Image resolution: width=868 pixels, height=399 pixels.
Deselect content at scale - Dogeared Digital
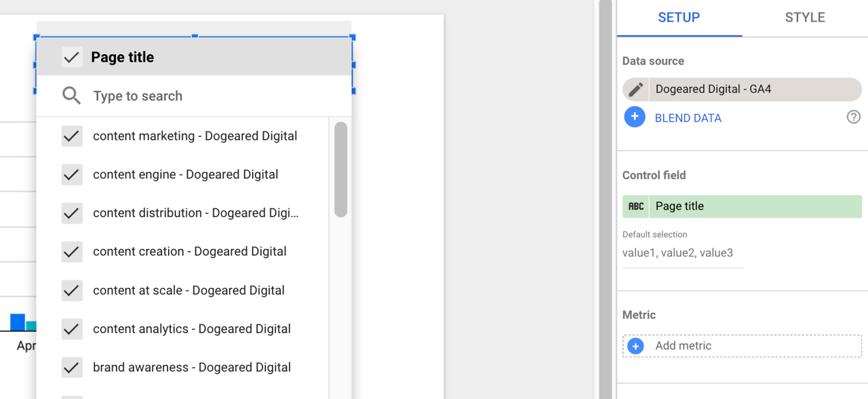(x=71, y=290)
